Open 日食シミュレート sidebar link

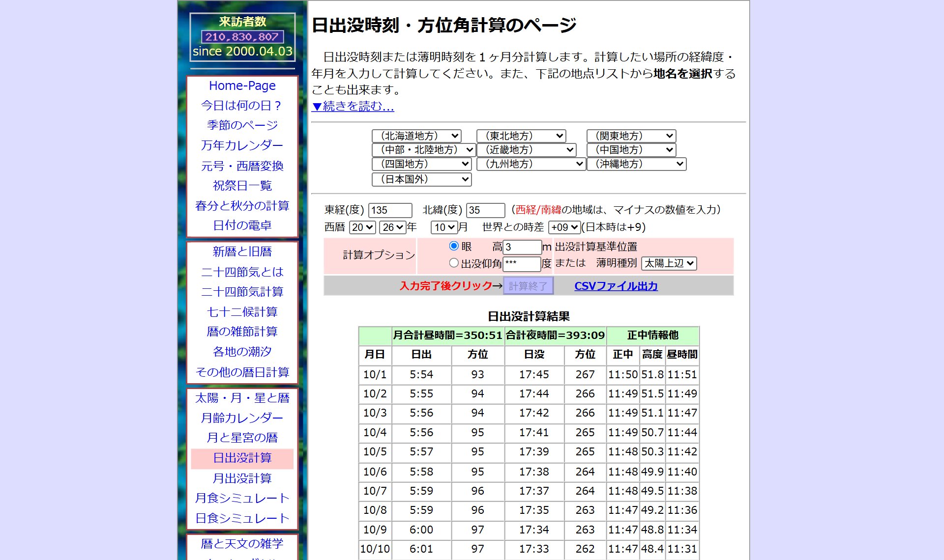click(242, 518)
